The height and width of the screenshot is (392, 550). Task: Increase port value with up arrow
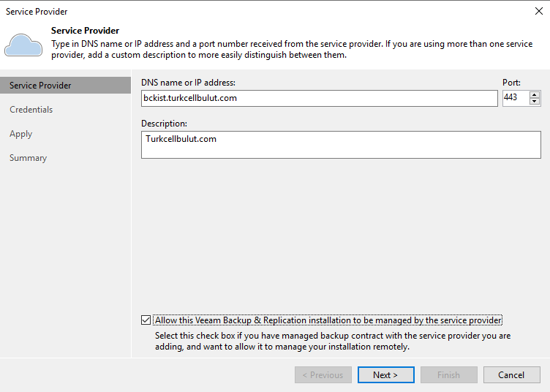coord(535,94)
